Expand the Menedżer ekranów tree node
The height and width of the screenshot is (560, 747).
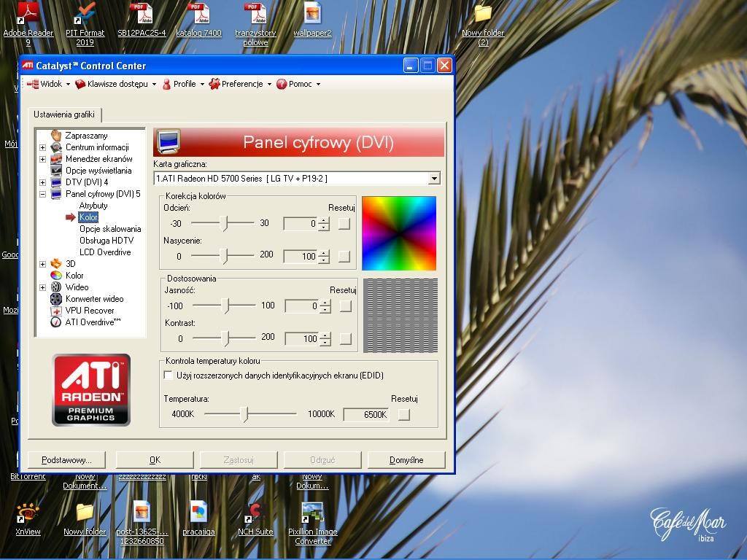(42, 159)
